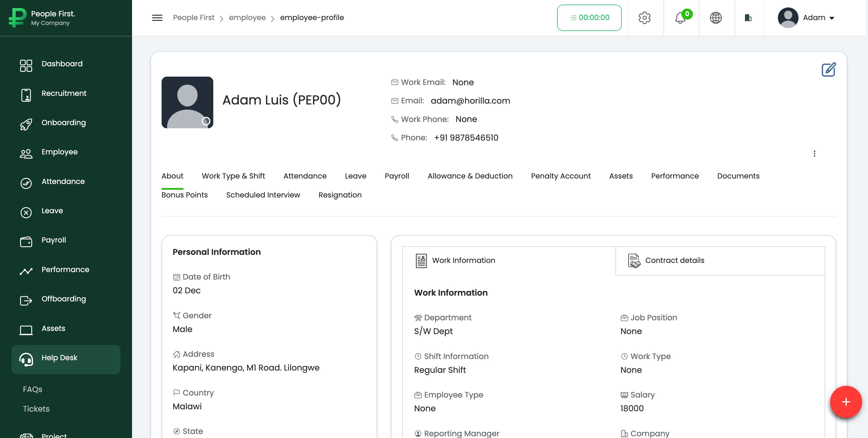Click the Offboarding exit icon
This screenshot has height=438, width=868.
click(x=26, y=301)
